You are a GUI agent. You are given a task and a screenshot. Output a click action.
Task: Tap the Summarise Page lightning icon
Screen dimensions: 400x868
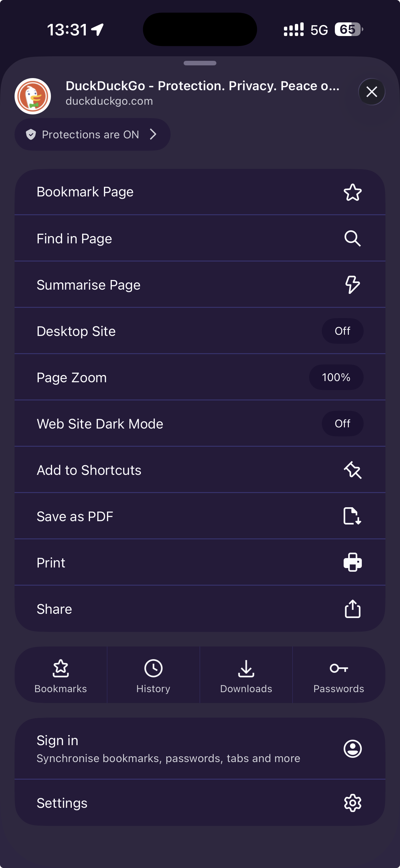click(x=352, y=285)
